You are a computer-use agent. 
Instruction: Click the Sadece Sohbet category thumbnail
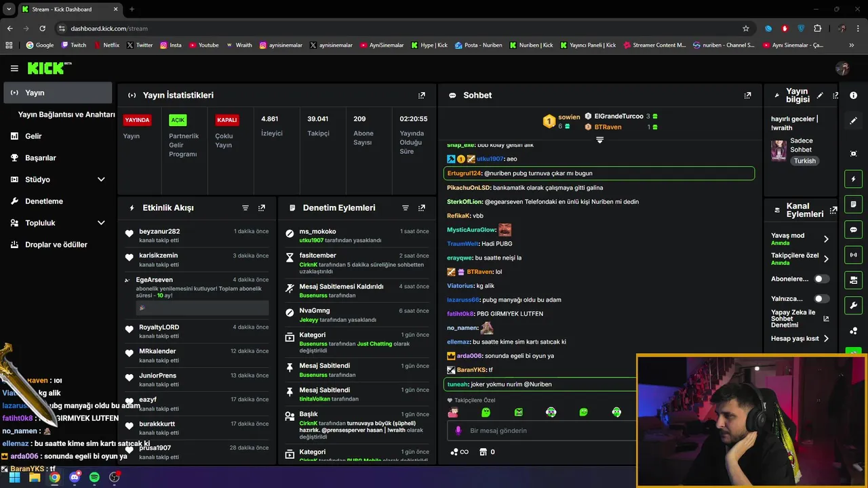coord(778,150)
